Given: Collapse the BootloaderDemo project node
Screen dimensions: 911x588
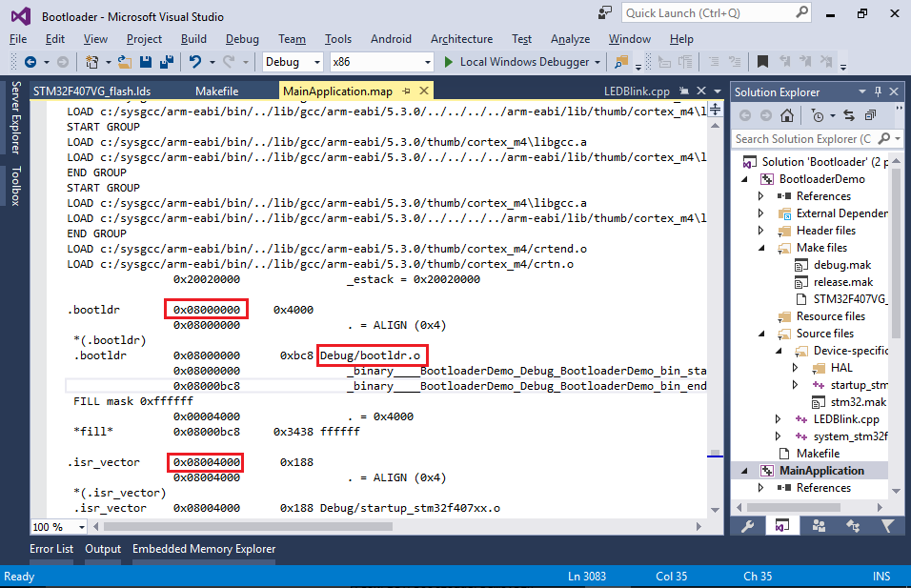Looking at the screenshot, I should coord(745,179).
